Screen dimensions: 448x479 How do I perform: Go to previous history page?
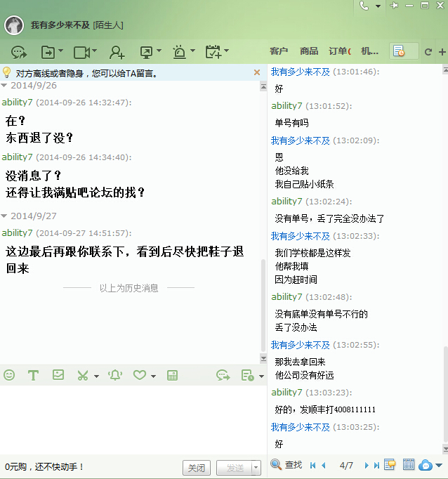(324, 466)
